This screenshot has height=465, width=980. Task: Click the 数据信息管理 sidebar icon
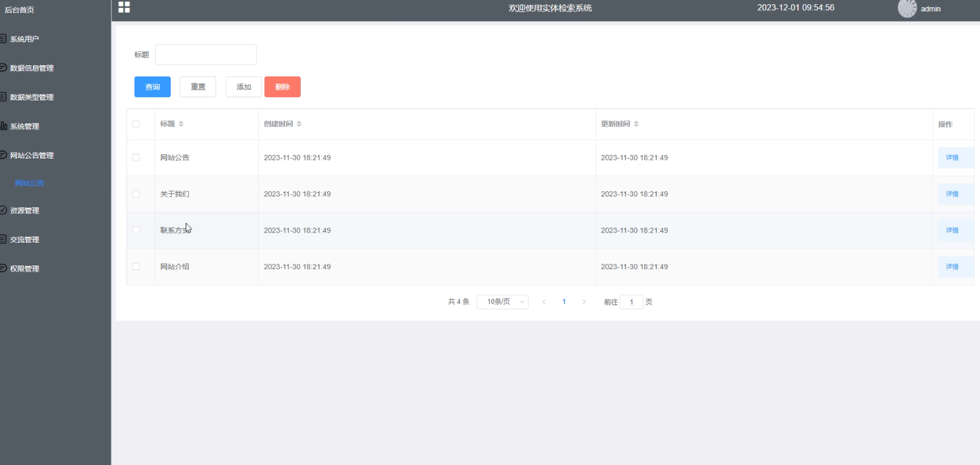pos(3,68)
